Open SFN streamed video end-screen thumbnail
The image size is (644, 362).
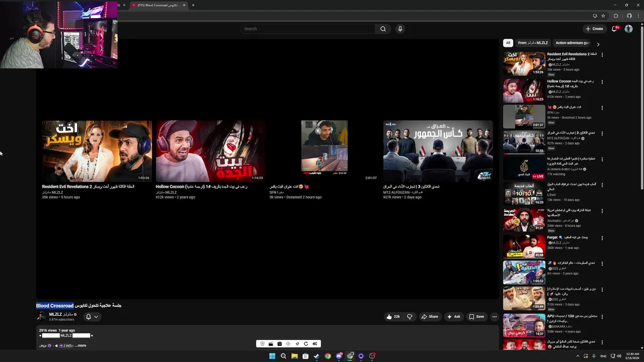point(324,151)
